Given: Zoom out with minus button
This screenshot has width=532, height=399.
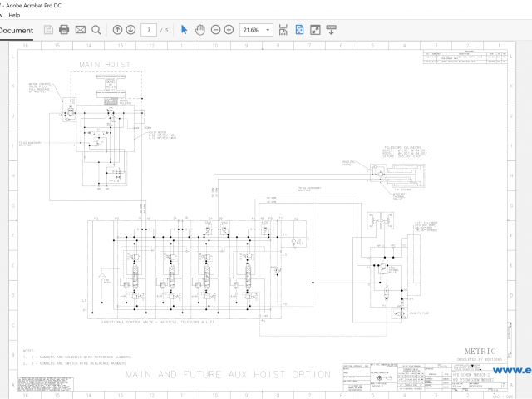Looking at the screenshot, I should pyautogui.click(x=216, y=30).
